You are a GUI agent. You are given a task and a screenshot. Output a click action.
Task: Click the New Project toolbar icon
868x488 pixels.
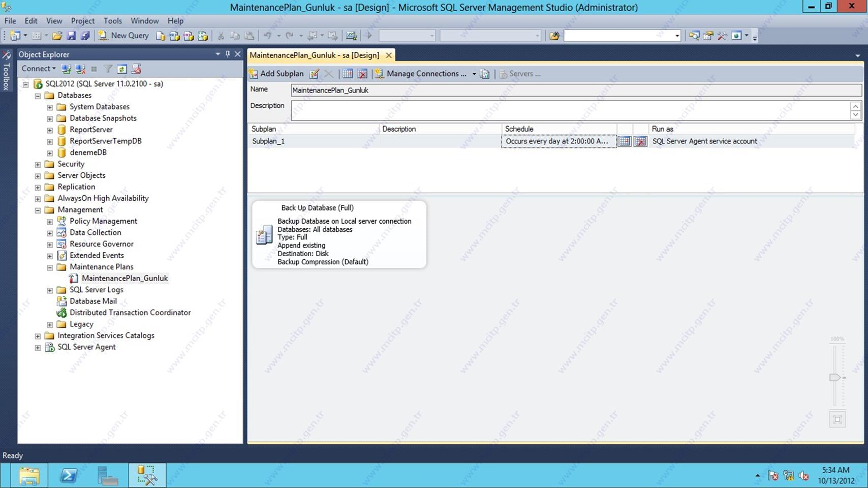[x=15, y=36]
